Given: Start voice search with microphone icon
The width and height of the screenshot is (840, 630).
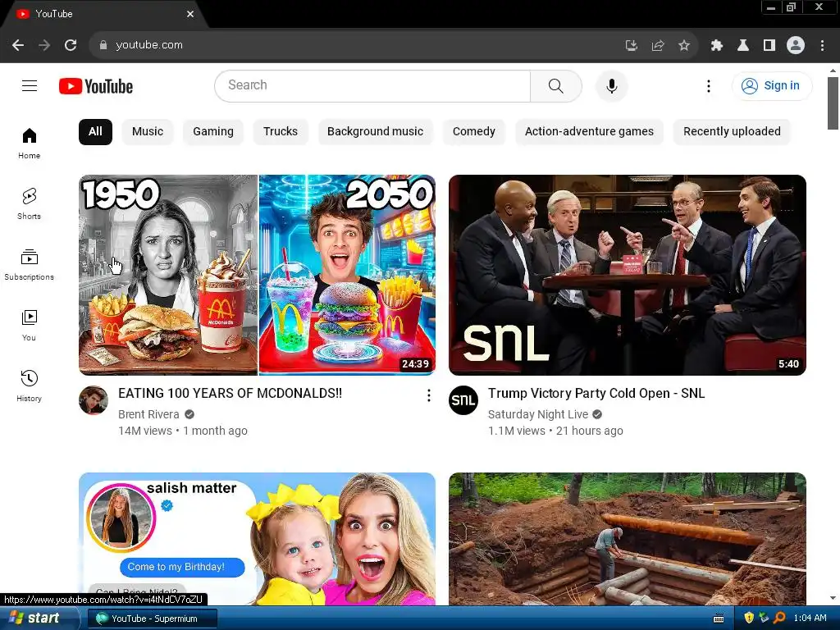Looking at the screenshot, I should tap(611, 85).
